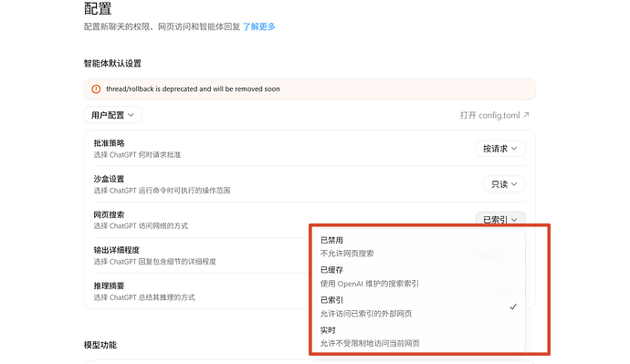Image resolution: width=630 pixels, height=364 pixels.
Task: Click the checkmark next to 已索引 option
Action: coord(513,307)
